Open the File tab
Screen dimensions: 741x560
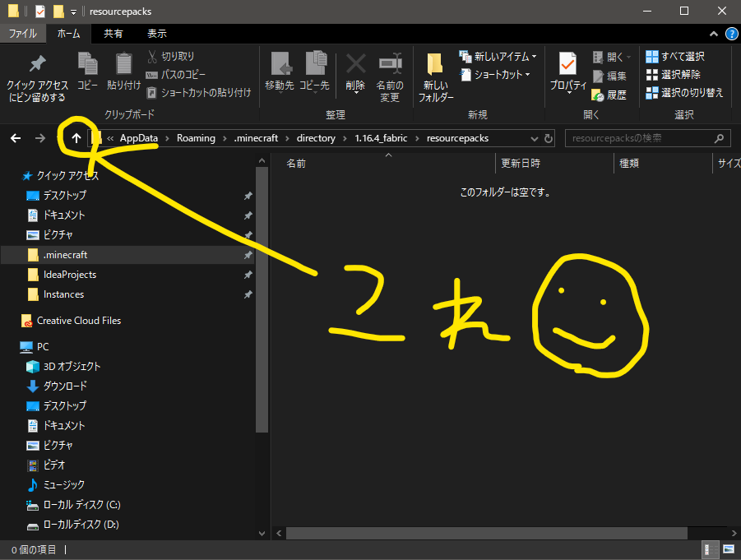(22, 34)
